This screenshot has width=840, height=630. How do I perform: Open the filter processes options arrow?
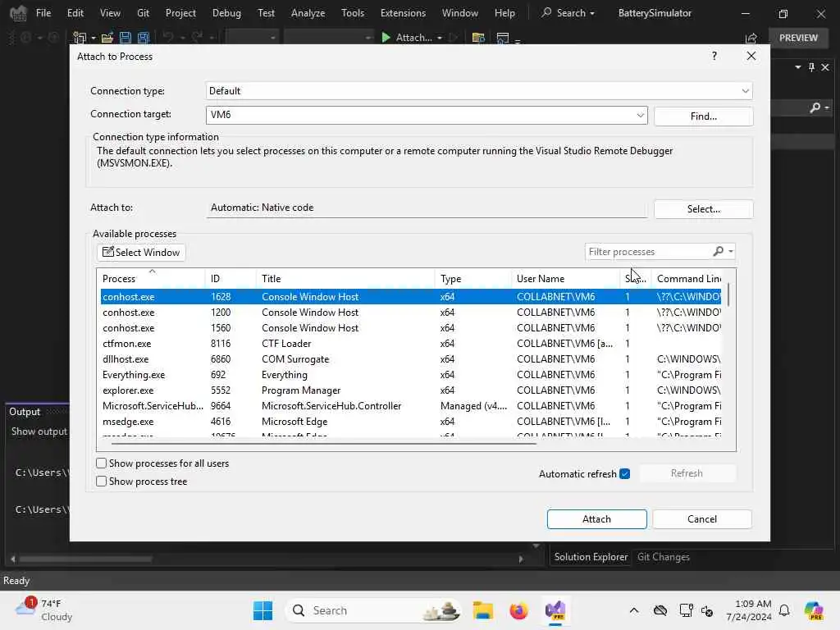tap(731, 251)
